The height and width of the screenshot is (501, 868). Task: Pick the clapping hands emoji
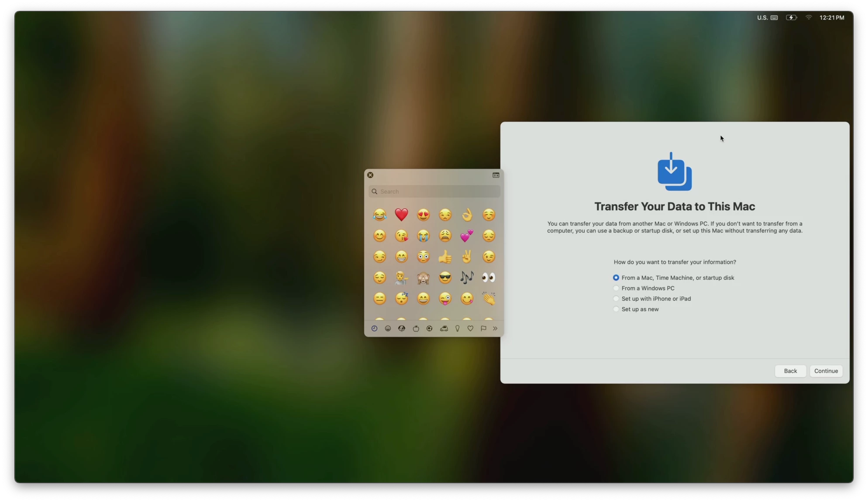(x=489, y=299)
